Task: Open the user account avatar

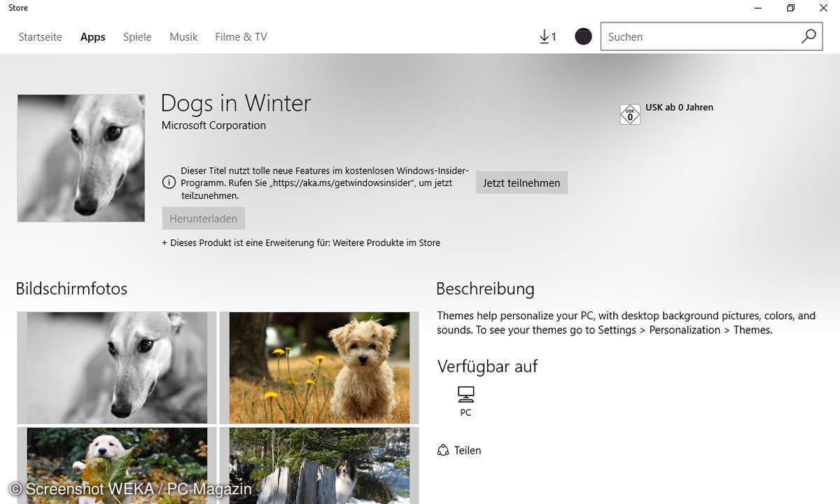Action: click(x=583, y=36)
